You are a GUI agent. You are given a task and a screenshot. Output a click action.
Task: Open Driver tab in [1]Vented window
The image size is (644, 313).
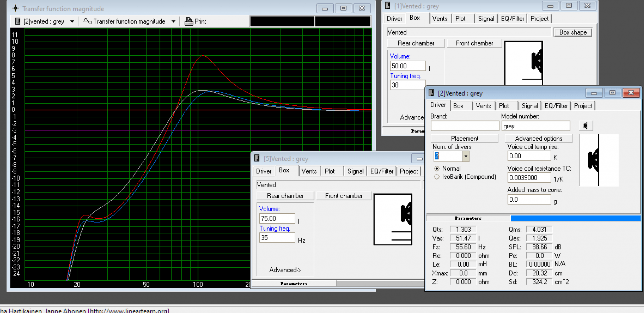tap(394, 19)
